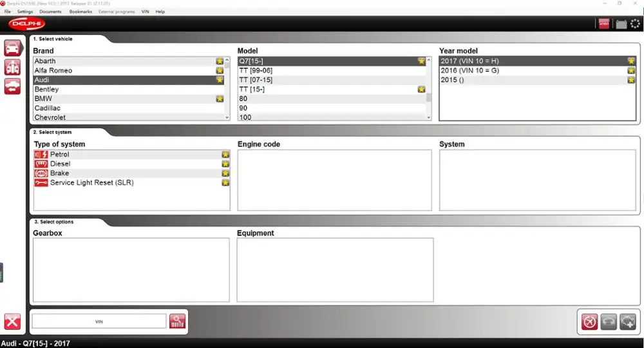Click inside the VIN input field
Screen dimensions: 644x348
coord(99,322)
